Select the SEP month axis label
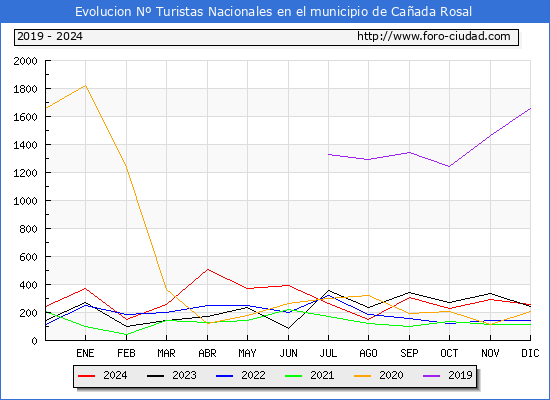Viewport: 550px width, 400px height. (x=409, y=353)
